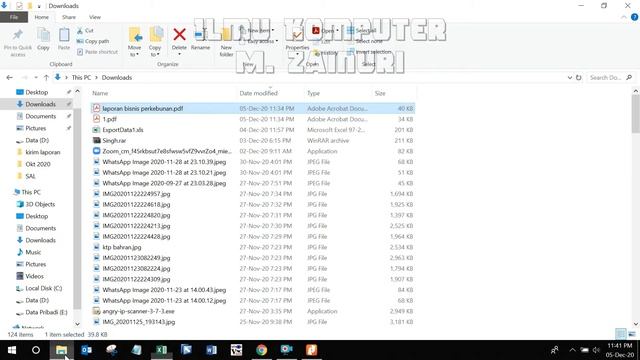This screenshot has width=640, height=360.
Task: Navigate back with the Back arrow
Action: tap(9, 78)
